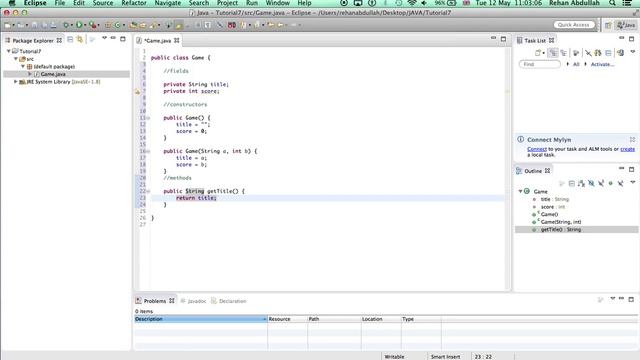Screen dimensions: 640x360
Task: Select score : int in the Outline
Action: pos(553,207)
